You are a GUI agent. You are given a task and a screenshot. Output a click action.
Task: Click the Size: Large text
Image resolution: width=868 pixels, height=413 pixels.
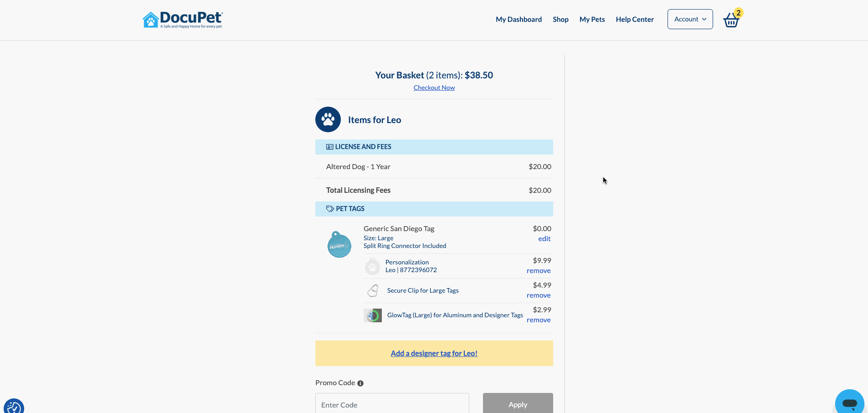click(378, 238)
